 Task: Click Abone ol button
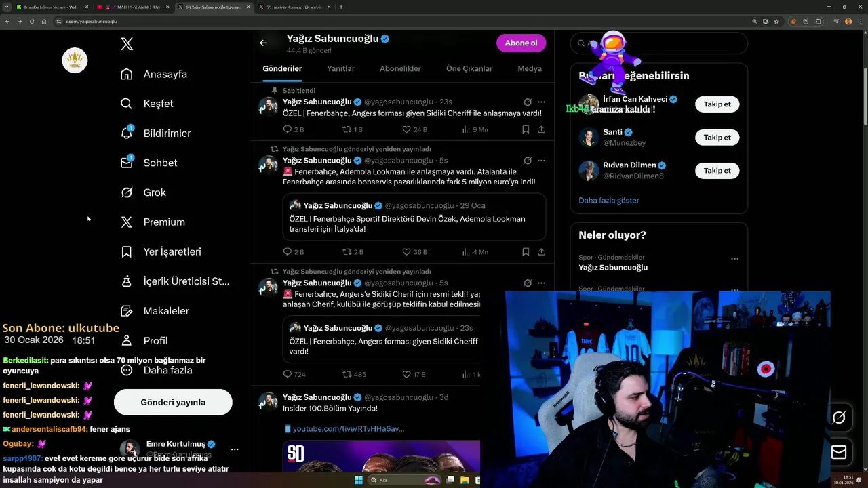[521, 43]
